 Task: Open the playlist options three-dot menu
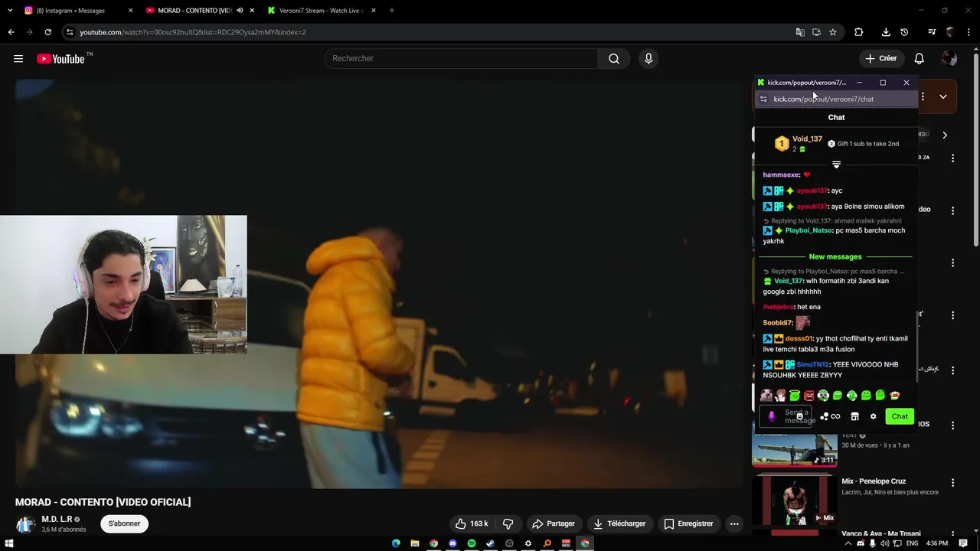point(923,96)
